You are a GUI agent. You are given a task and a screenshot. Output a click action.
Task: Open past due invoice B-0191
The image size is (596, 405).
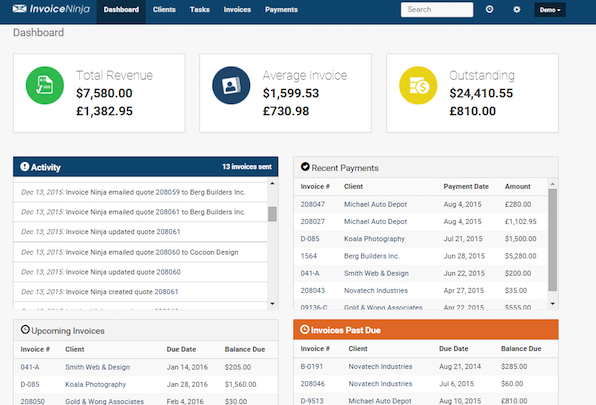(311, 367)
